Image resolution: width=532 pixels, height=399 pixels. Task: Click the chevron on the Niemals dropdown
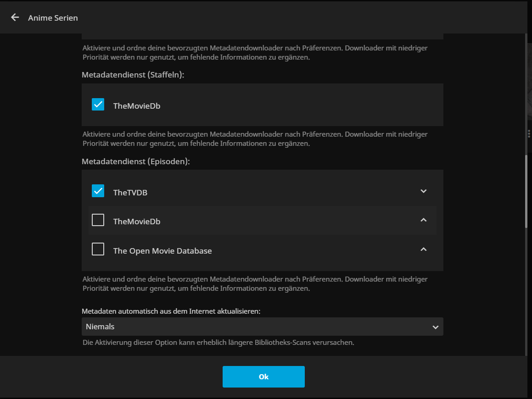pos(435,327)
